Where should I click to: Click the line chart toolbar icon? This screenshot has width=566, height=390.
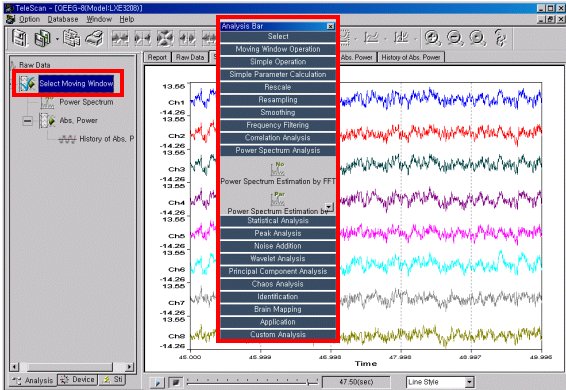(x=371, y=38)
